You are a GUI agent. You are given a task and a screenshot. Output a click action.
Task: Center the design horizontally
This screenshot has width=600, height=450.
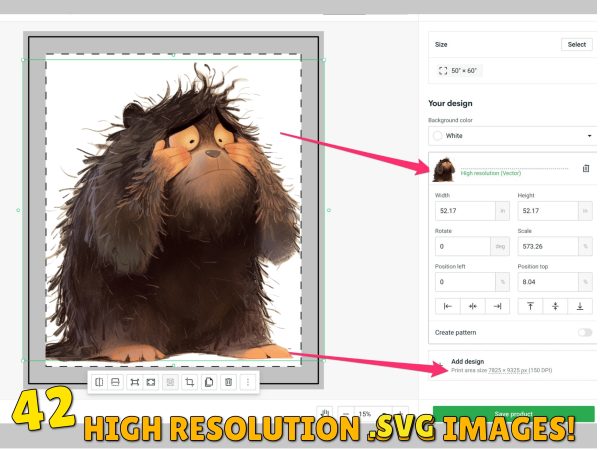pos(471,306)
